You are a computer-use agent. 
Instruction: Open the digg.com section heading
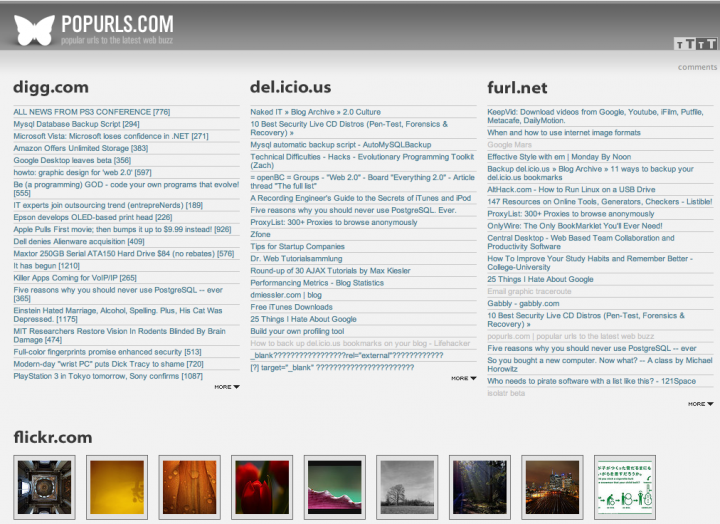coord(51,87)
